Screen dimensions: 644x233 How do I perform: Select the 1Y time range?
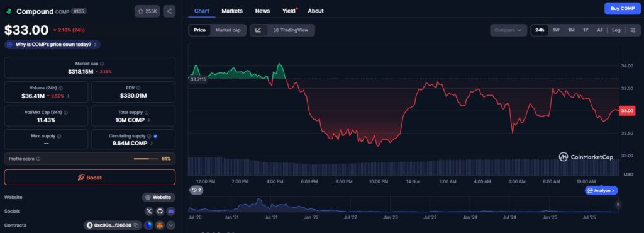click(x=586, y=30)
